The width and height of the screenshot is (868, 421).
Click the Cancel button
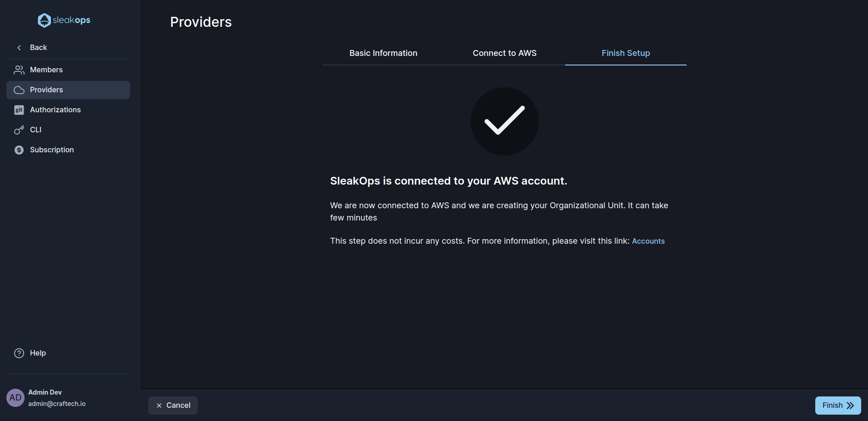[173, 406]
